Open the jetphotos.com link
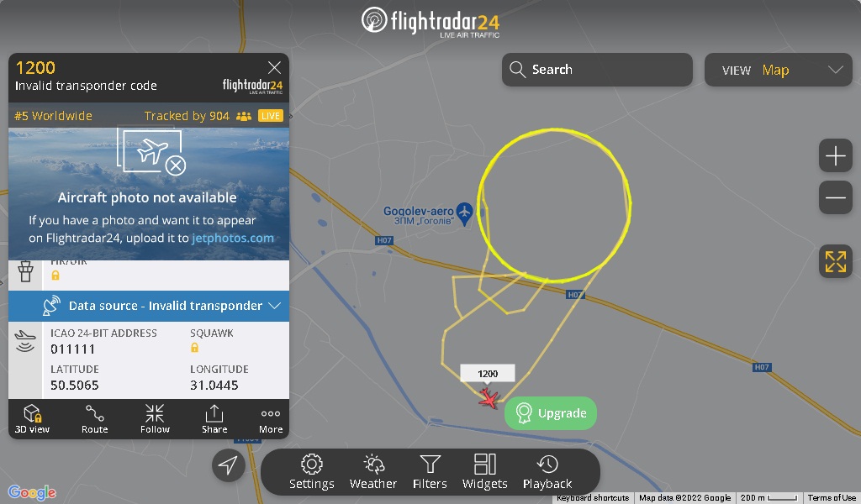861x504 pixels. (233, 238)
